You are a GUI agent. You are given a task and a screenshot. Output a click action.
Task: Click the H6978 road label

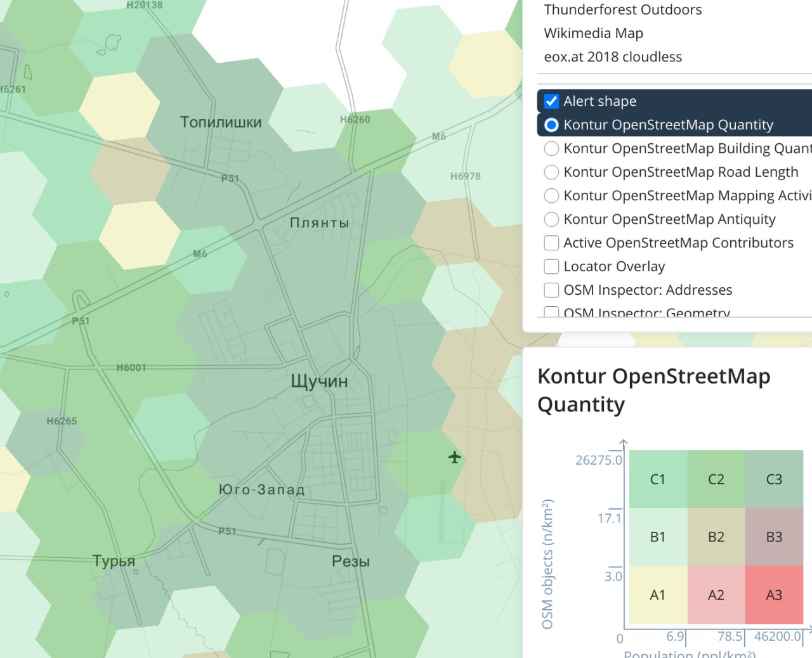[466, 176]
